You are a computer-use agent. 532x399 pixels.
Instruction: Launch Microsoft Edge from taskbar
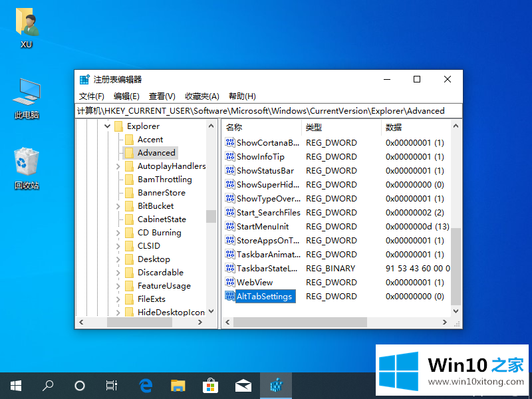point(146,386)
